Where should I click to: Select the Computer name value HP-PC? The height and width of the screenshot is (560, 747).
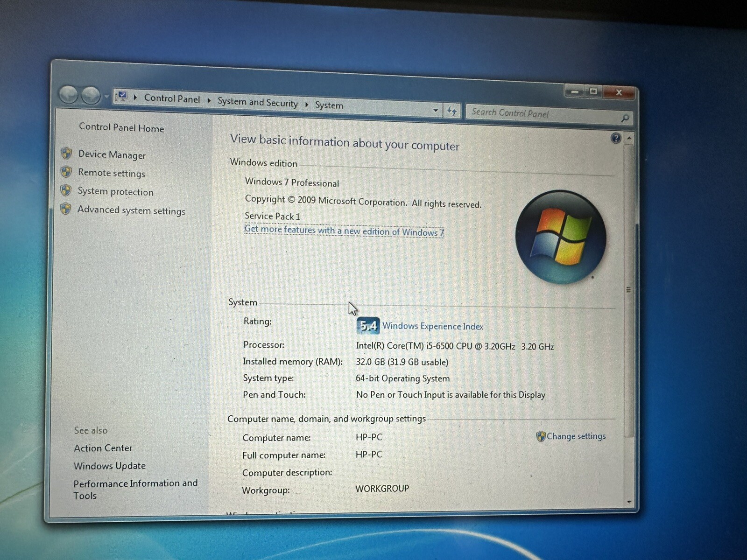tap(369, 437)
